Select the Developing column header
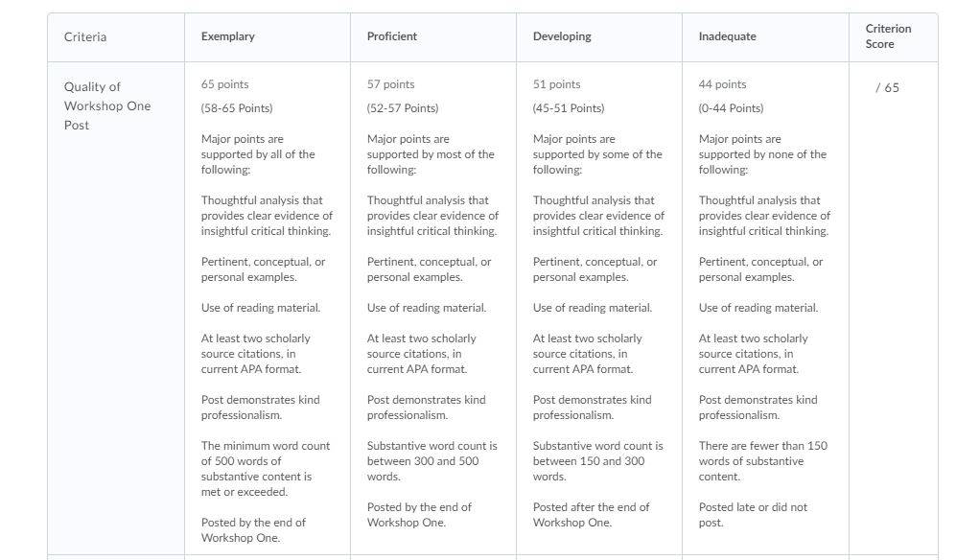This screenshot has width=956, height=560. pyautogui.click(x=562, y=36)
